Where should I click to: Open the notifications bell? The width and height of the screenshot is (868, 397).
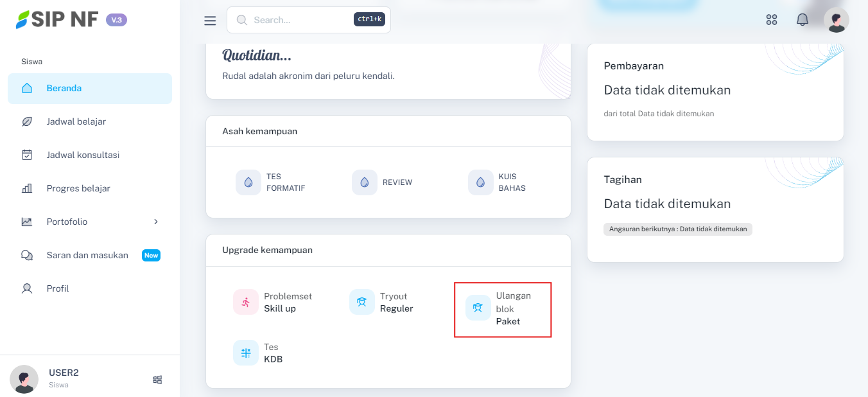click(x=803, y=20)
